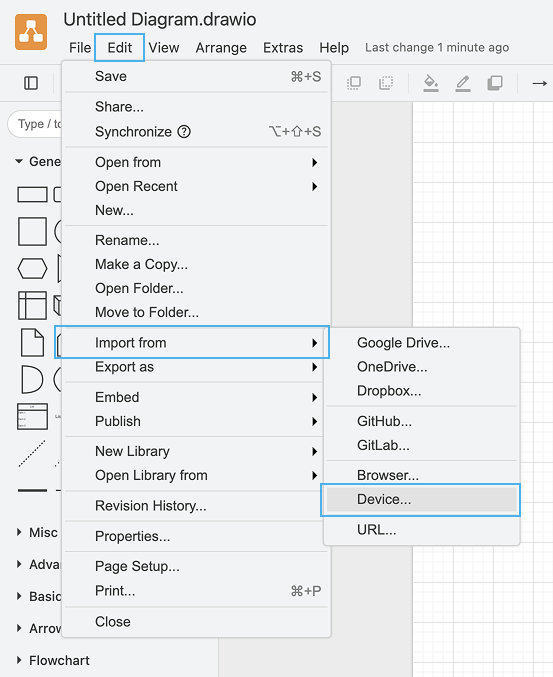
Task: Import from Device...
Action: point(420,500)
